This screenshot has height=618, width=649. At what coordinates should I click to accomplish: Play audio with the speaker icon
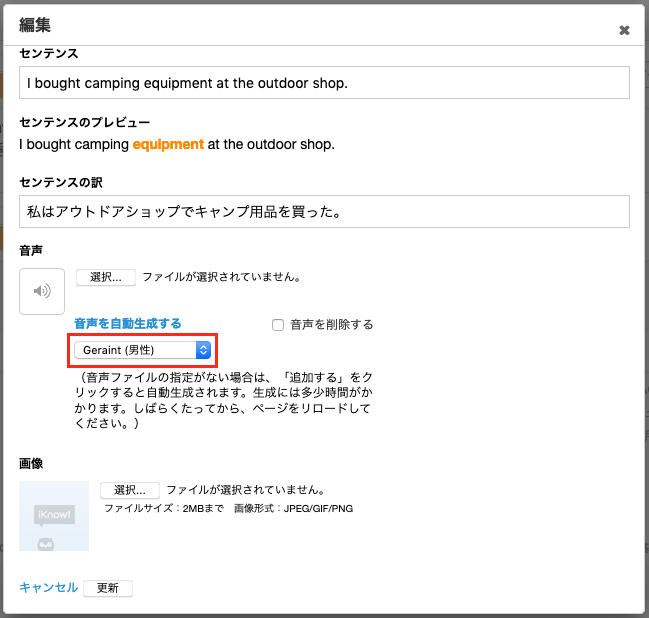42,291
